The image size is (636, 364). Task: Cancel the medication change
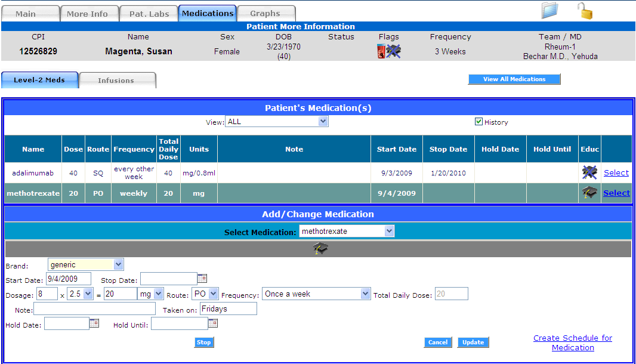click(438, 342)
